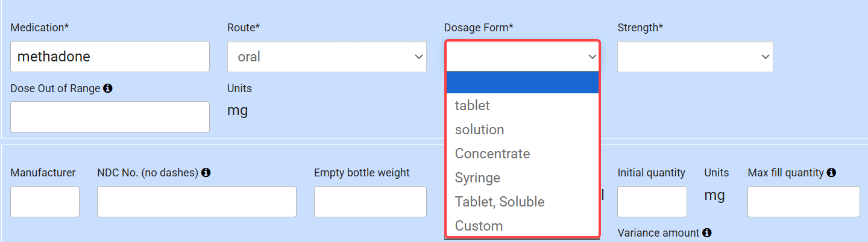This screenshot has height=242, width=868.
Task: Click the Manufacturer text field
Action: click(x=45, y=202)
